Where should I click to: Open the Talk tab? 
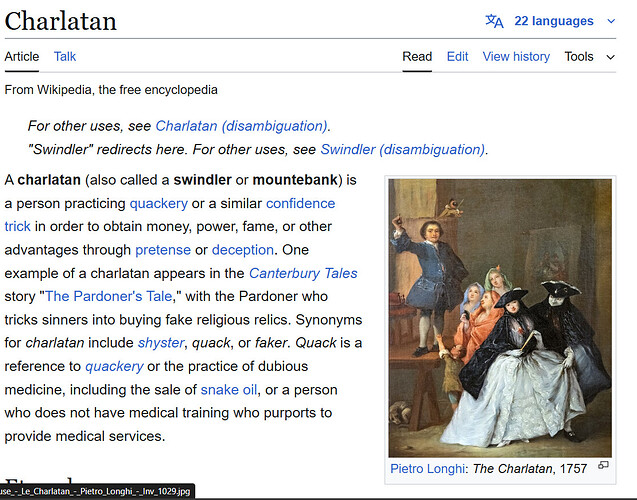[65, 56]
